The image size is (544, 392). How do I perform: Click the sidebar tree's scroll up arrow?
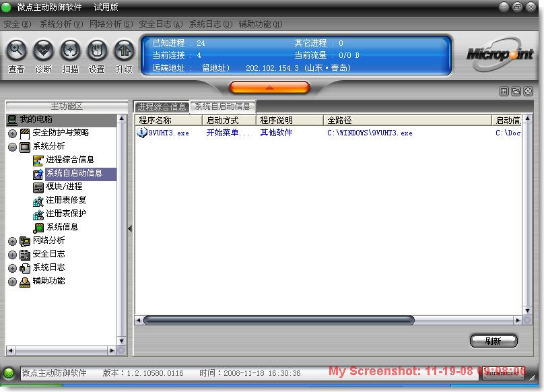pos(121,119)
